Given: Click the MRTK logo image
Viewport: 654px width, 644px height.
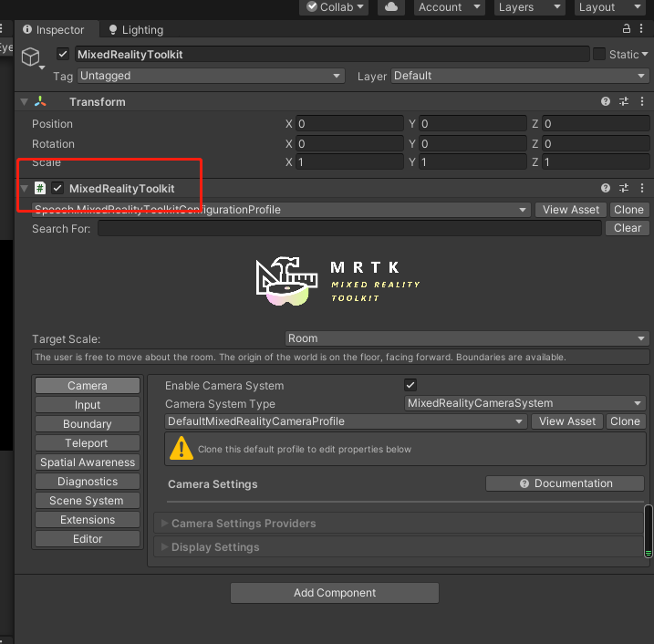Looking at the screenshot, I should [337, 281].
